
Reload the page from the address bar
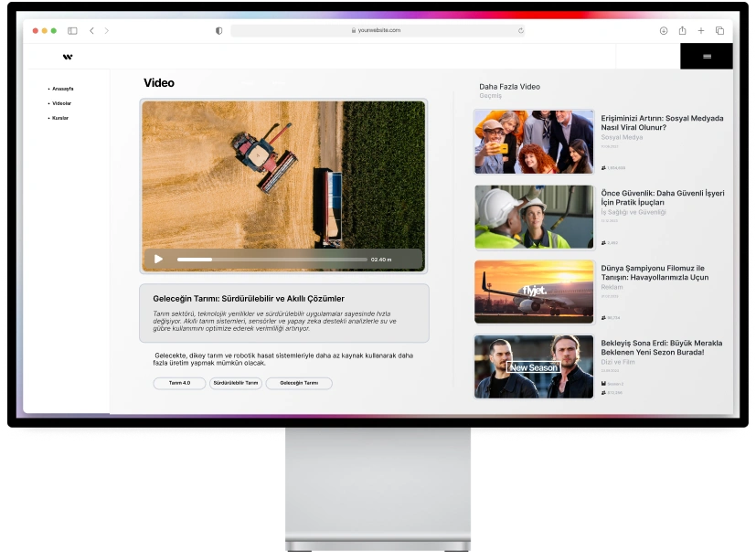[520, 31]
